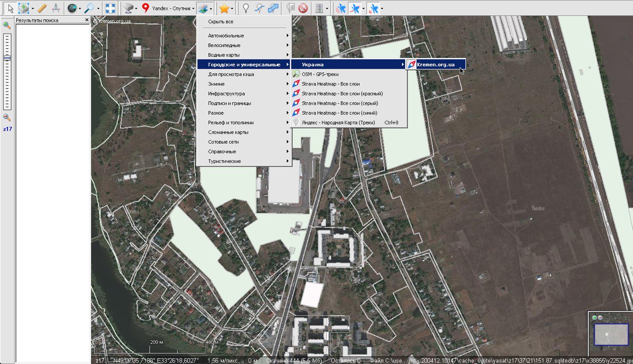Open the placemark manager list icon
This screenshot has height=364, width=633.
tap(291, 8)
